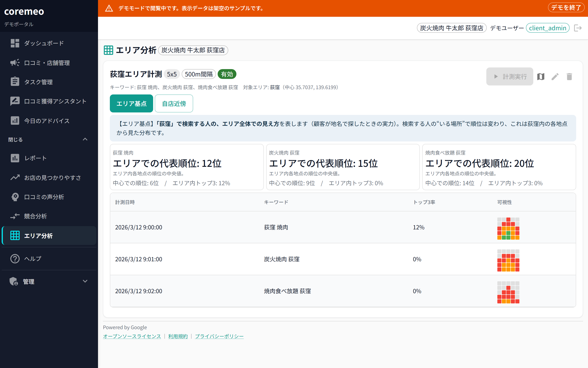
Task: Select 今日のアドバイス in the sidebar
Action: (x=49, y=121)
